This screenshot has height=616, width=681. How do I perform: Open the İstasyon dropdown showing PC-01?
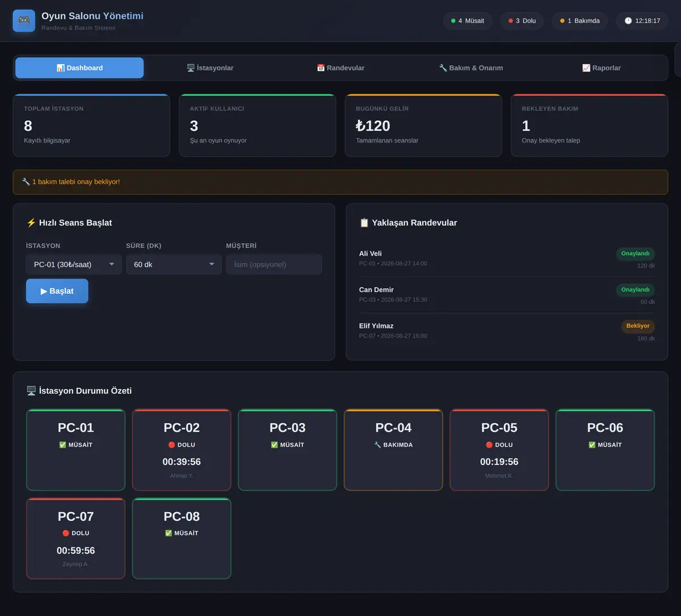[x=74, y=264]
